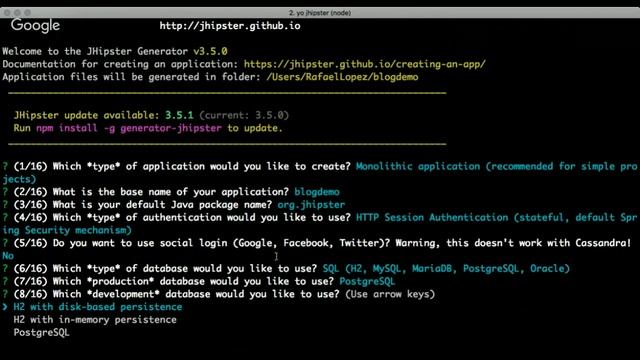Screen dimensions: 640x360
Task: Click question (6/16) database type prompt
Action: click(x=165, y=269)
